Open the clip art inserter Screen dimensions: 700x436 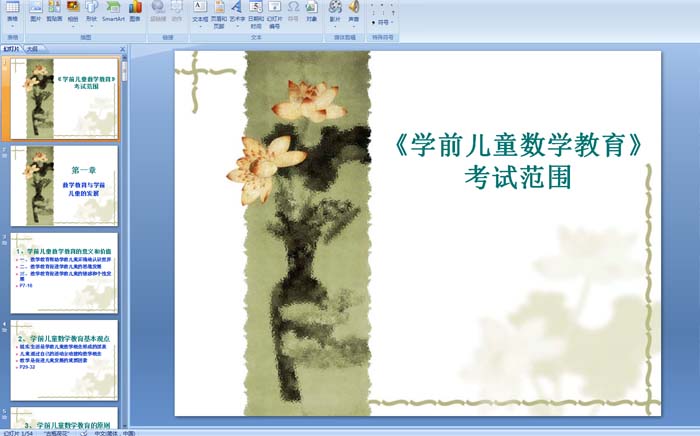(54, 11)
